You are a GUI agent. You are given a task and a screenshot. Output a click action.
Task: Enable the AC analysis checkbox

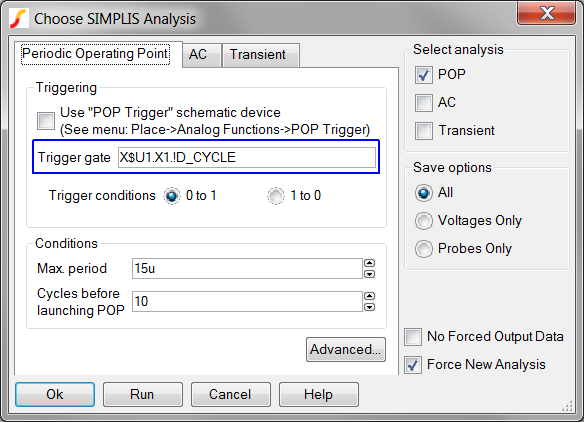[424, 103]
